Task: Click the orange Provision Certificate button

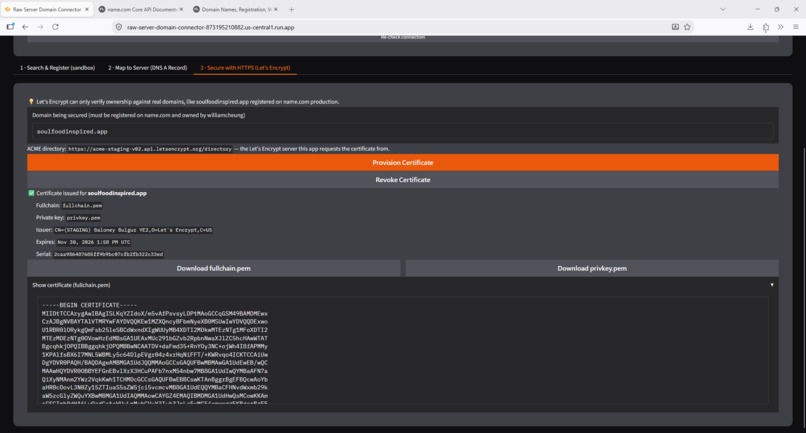Action: pos(402,163)
